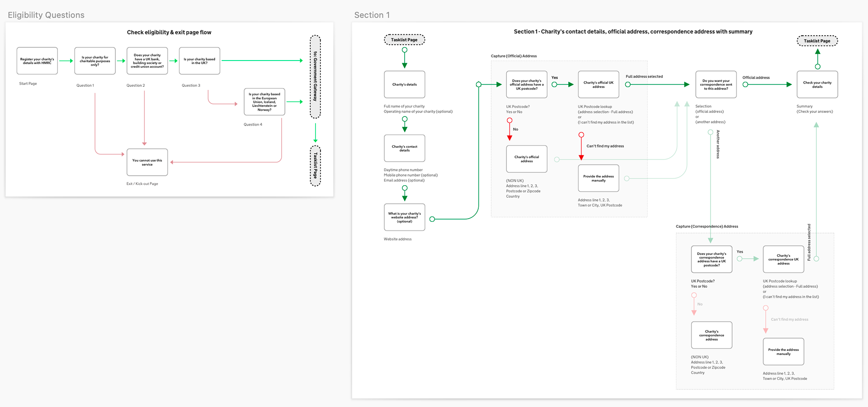Select the dashed 'to: Government Gateway' node
Screen dimensions: 868x407
315,77
